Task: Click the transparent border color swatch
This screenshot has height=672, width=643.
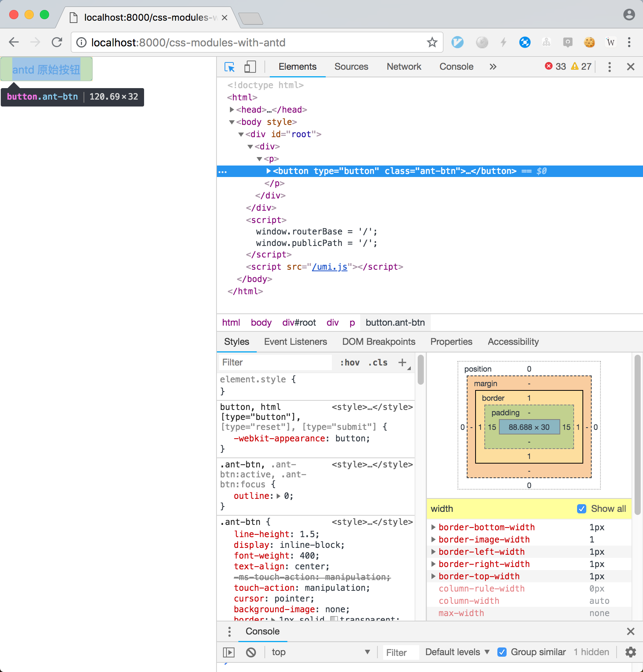Action: [334, 618]
